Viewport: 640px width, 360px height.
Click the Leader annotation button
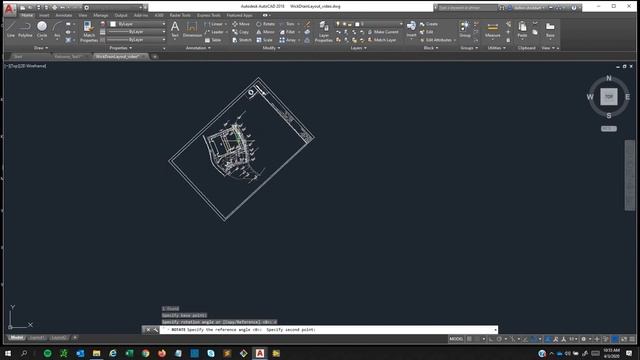coord(215,32)
